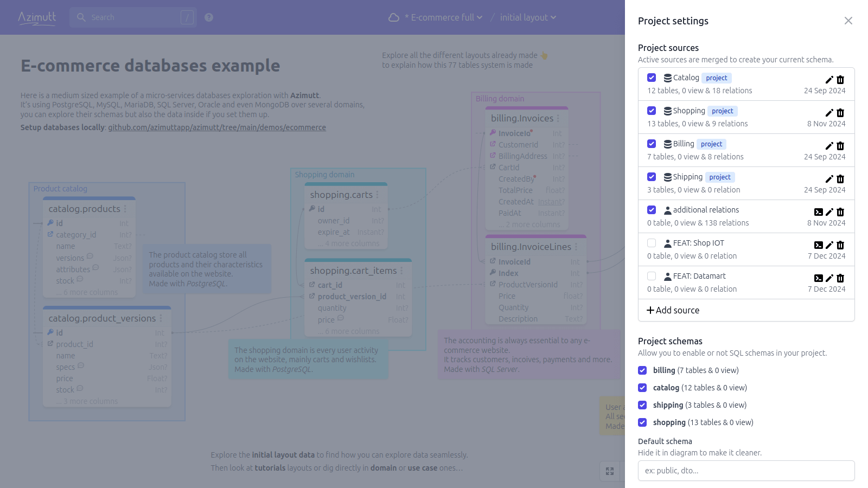Open the shopping.cart_items table menu dots

(401, 271)
